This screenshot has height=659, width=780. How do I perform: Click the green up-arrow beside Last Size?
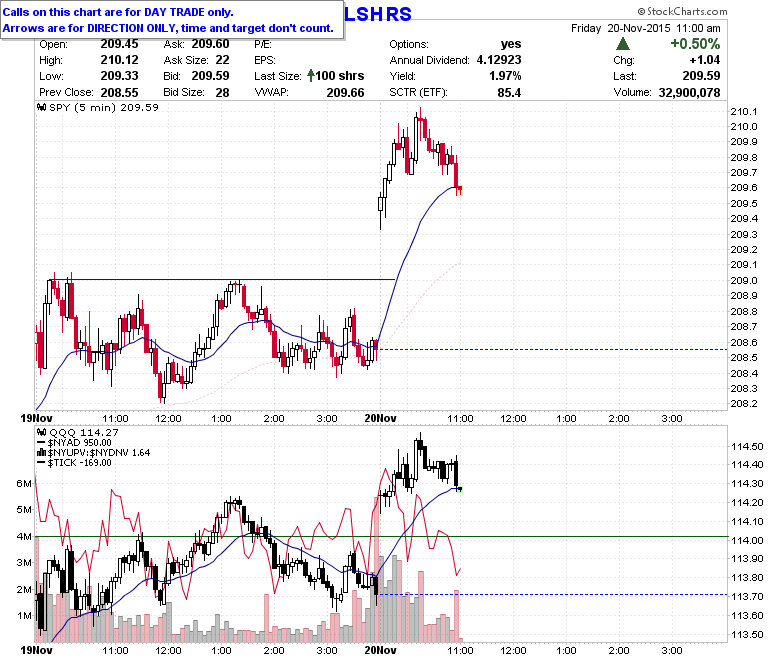[311, 76]
